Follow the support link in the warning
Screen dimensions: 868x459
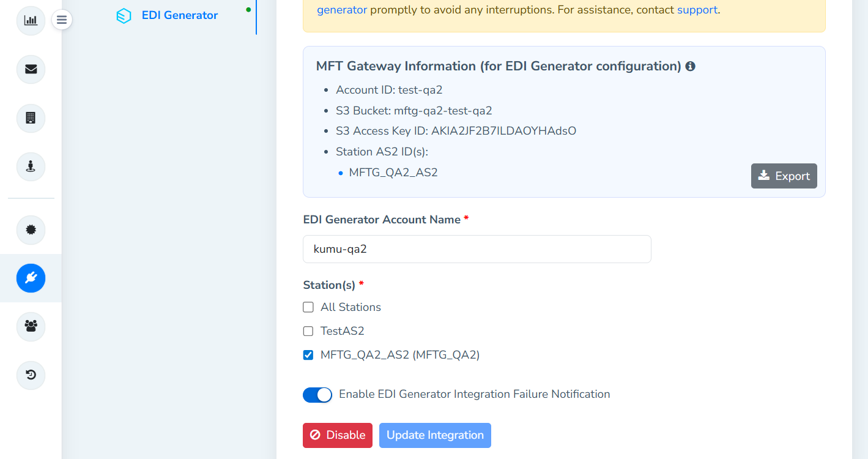(x=697, y=10)
